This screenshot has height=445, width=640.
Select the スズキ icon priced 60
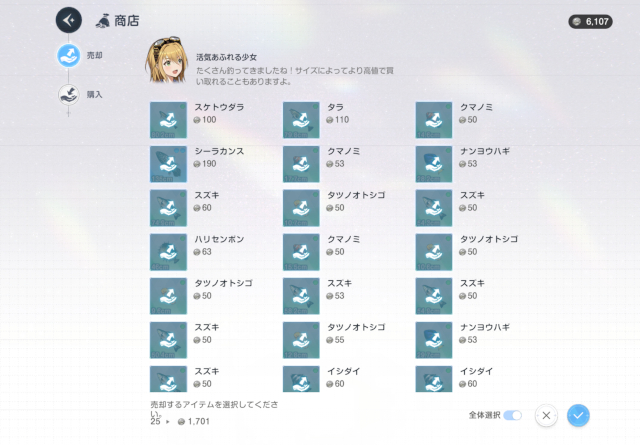(x=168, y=207)
